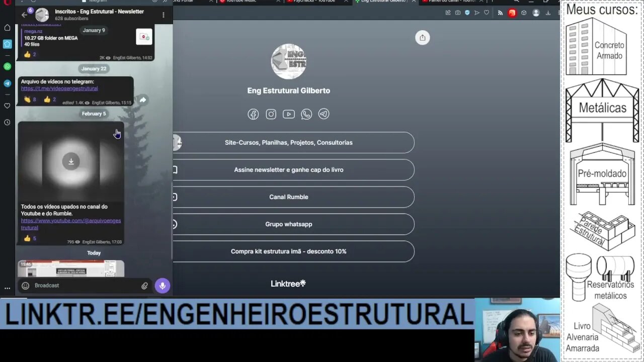This screenshot has width=644, height=362.
Task: Go back in the Telegram panel
Action: (x=24, y=15)
